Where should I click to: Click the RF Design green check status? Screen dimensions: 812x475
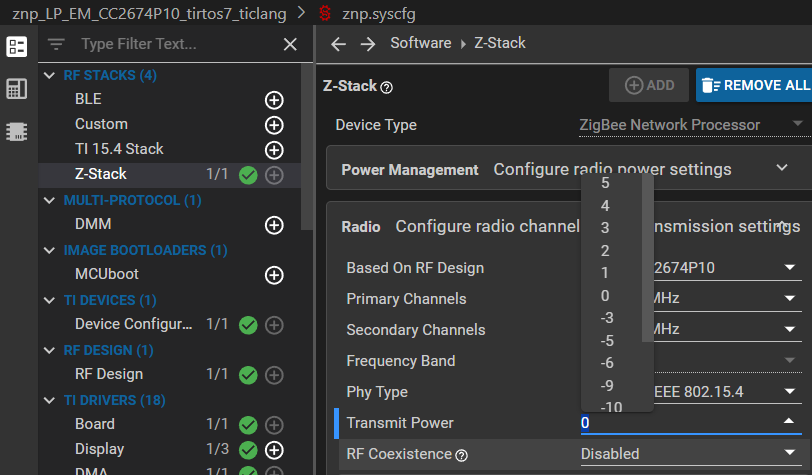coord(248,375)
